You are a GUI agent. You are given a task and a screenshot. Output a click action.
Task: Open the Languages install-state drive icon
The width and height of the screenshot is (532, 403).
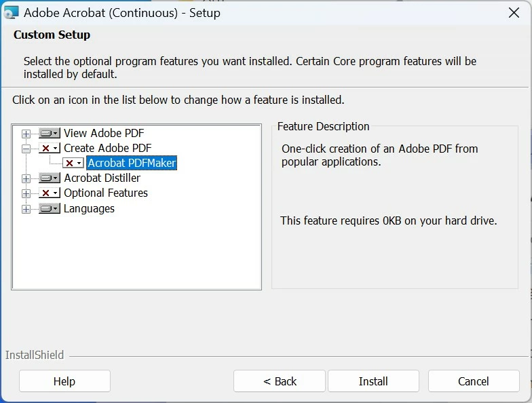click(x=50, y=208)
